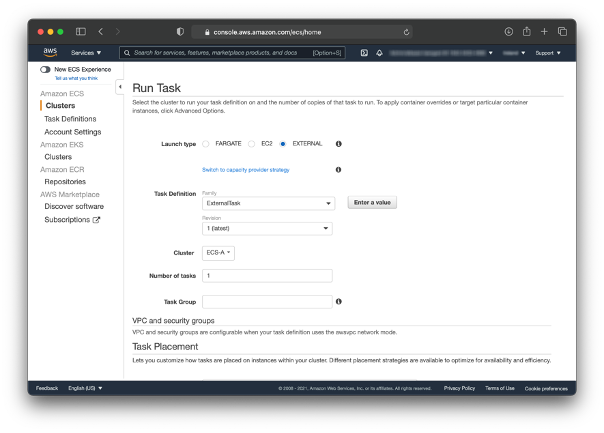Click the Safari address bar
Viewport: 604px width, 433px height.
302,32
